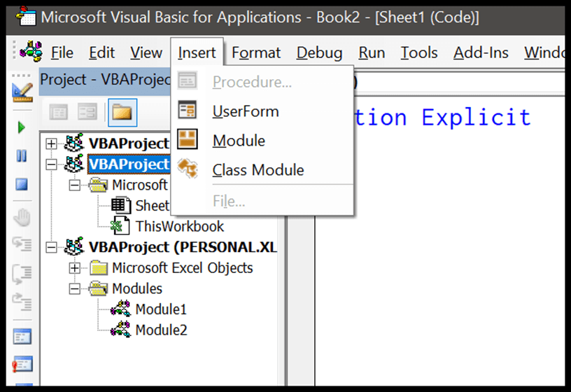Choose Module from the Insert menu
Image resolution: width=571 pixels, height=392 pixels.
click(239, 141)
